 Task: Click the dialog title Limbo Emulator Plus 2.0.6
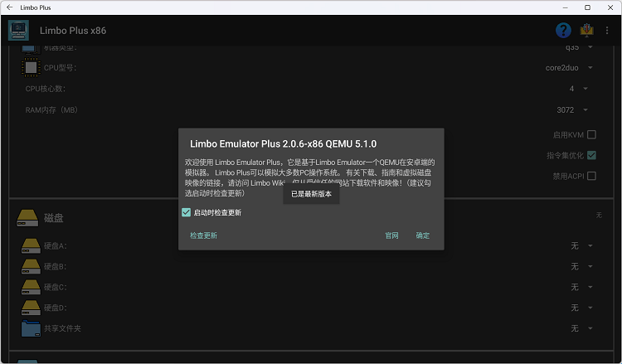coord(284,144)
